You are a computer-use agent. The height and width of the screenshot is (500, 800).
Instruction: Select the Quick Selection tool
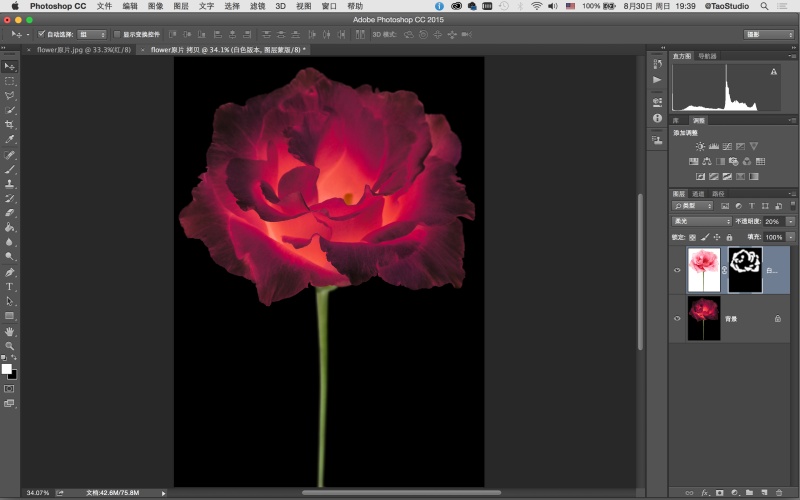coord(9,110)
